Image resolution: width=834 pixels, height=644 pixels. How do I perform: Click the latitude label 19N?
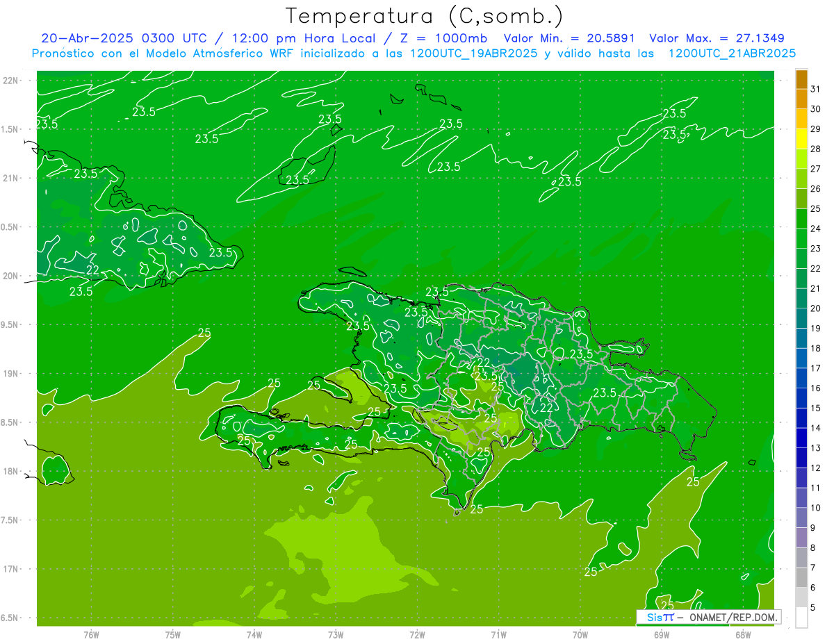11,374
